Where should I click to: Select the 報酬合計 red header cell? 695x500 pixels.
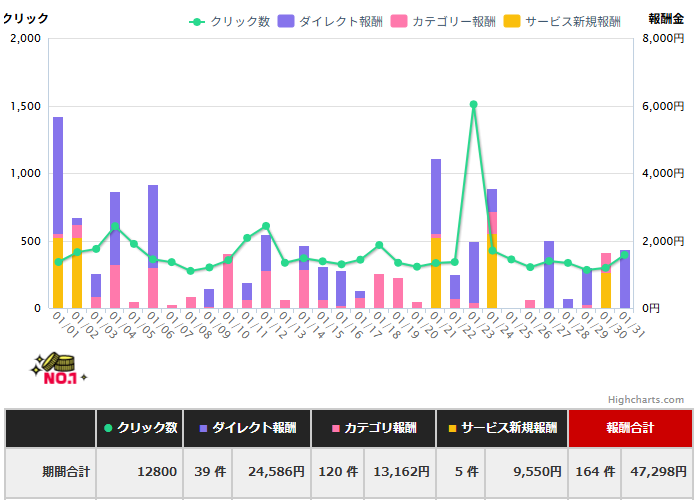[629, 428]
